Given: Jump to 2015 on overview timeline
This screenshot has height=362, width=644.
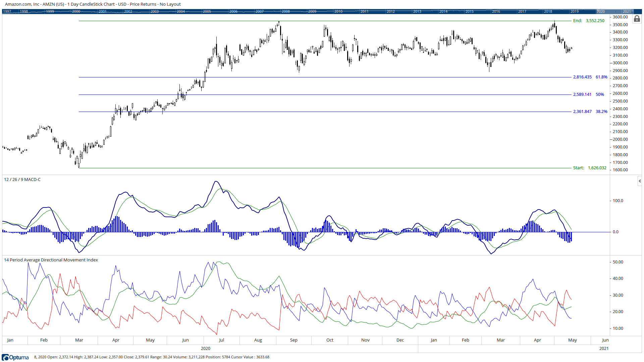Looking at the screenshot, I should [x=470, y=11].
